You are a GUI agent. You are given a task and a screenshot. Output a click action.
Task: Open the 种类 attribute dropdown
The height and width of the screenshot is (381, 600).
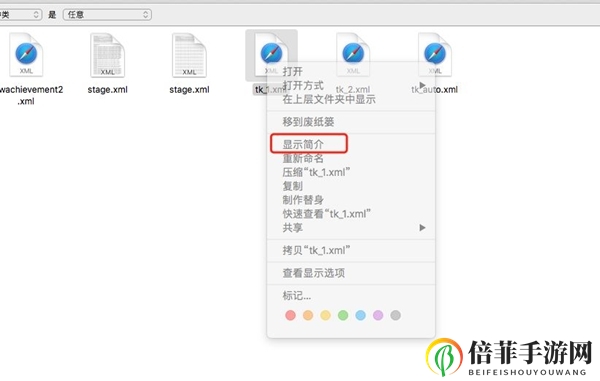point(20,15)
